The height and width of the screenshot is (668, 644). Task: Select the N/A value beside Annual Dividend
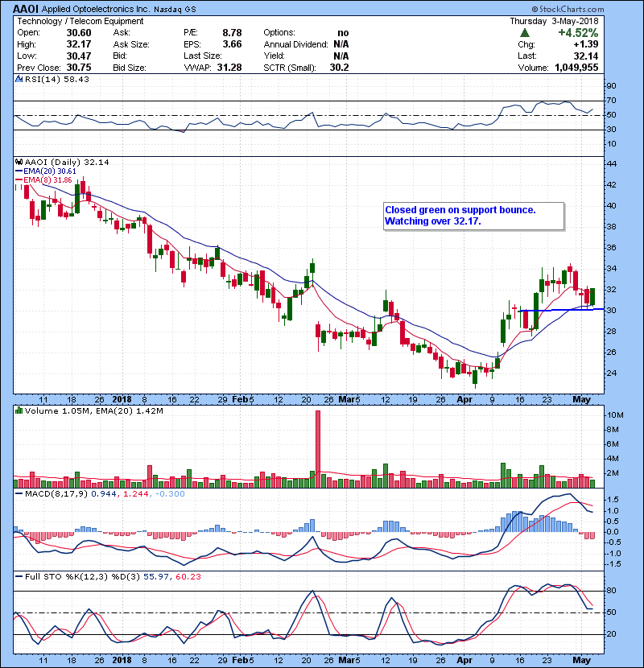341,44
